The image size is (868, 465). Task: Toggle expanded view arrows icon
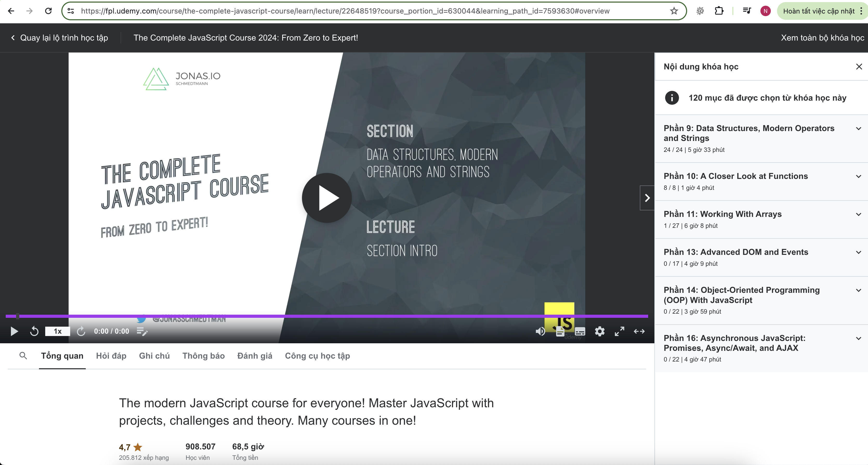coord(639,332)
